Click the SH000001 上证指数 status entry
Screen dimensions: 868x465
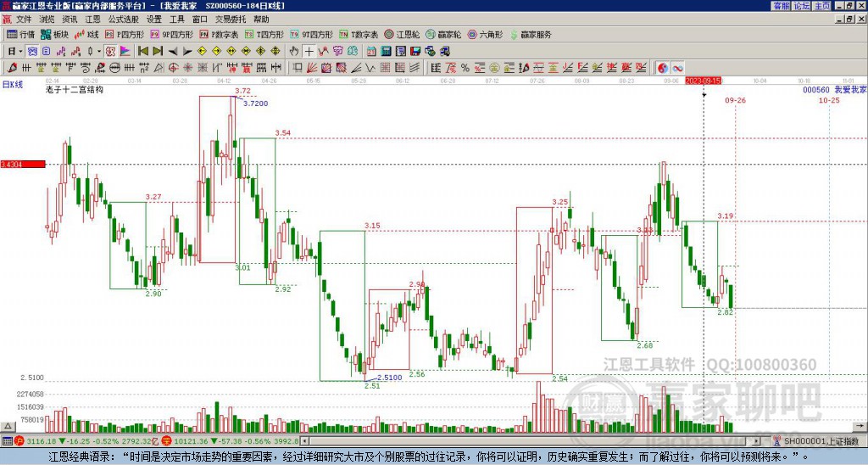click(821, 441)
